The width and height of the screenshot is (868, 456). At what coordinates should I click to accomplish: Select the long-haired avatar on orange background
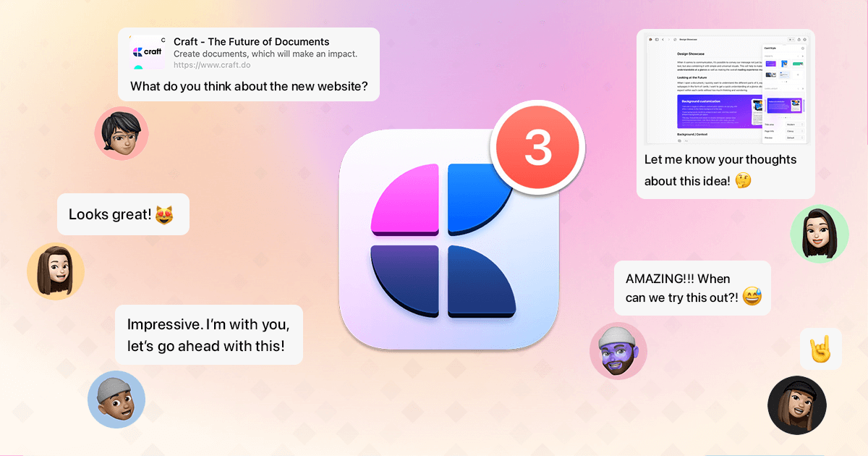point(56,271)
